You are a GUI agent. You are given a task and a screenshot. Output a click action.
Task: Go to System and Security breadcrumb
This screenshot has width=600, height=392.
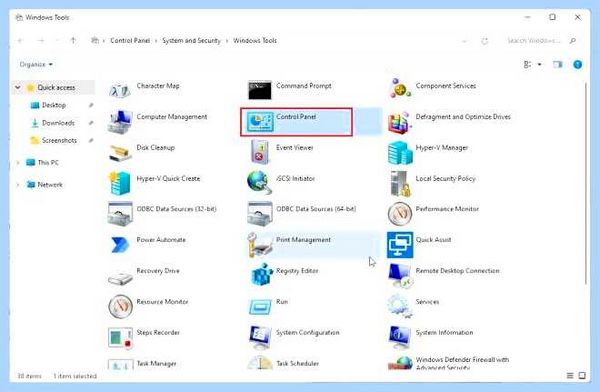click(x=191, y=41)
